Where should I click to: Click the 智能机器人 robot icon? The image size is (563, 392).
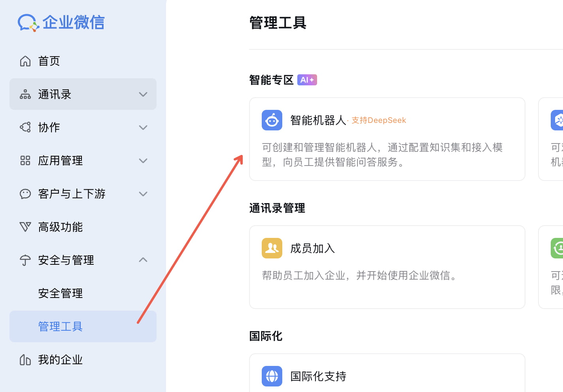click(272, 120)
